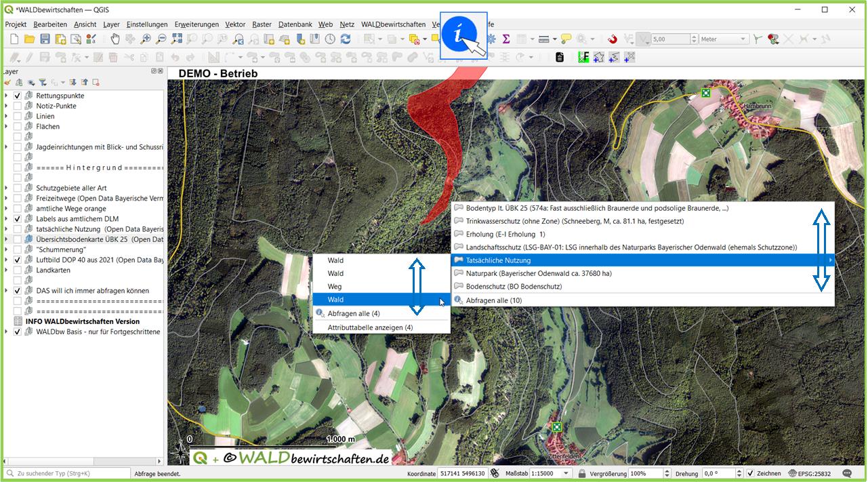Click Abfragen alle (10) entry
The image size is (868, 482).
(x=493, y=300)
